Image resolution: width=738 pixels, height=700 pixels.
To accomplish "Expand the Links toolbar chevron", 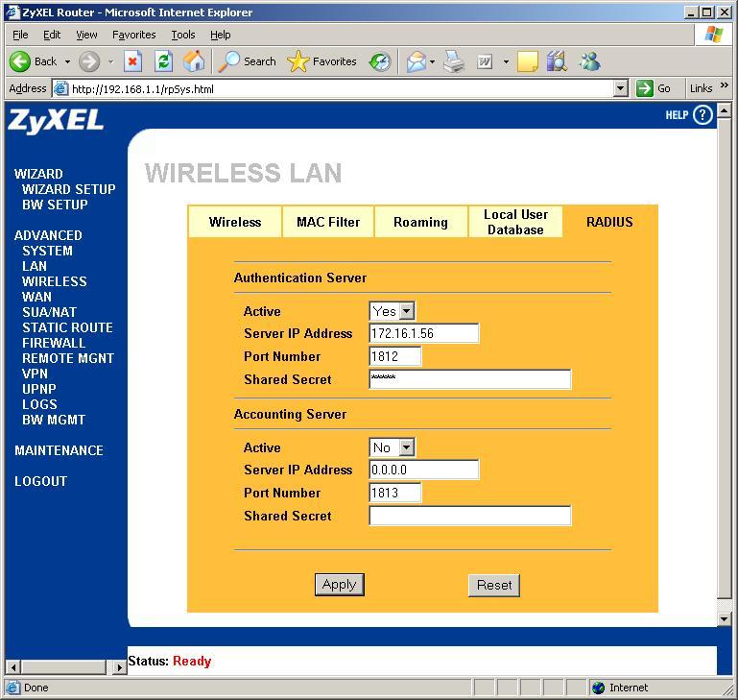I will (724, 85).
